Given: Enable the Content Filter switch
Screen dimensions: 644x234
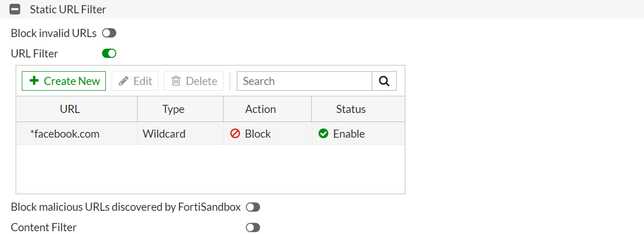Looking at the screenshot, I should coord(253,227).
